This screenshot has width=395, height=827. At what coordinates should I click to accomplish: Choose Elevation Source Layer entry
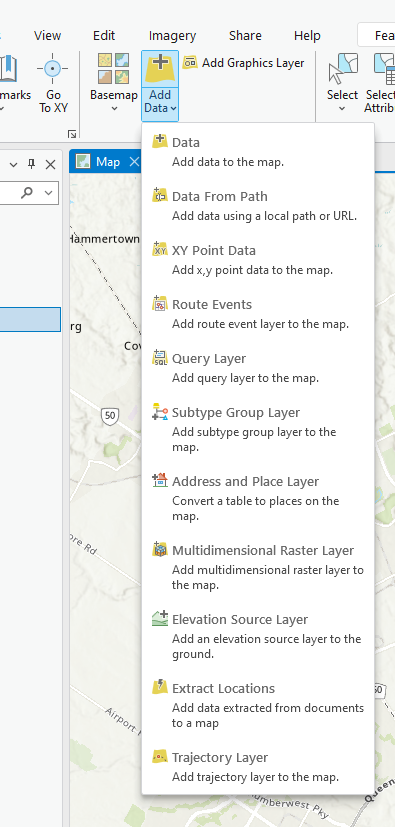258,637
